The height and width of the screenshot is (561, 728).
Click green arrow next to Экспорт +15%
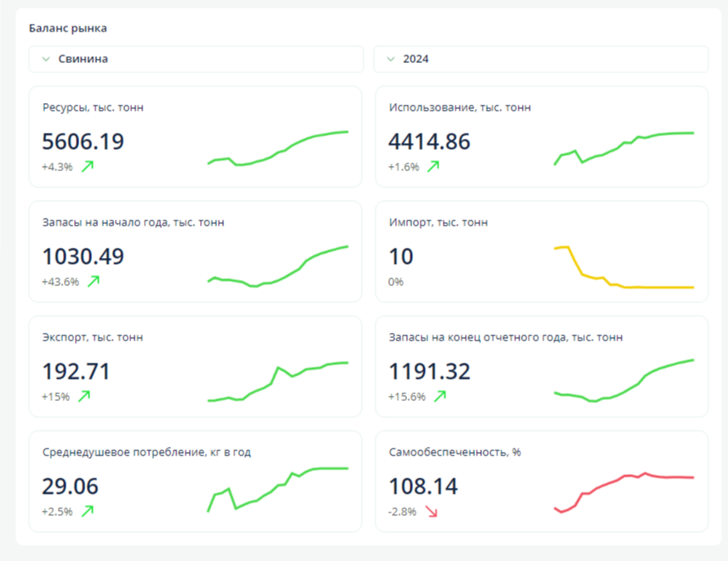(84, 397)
